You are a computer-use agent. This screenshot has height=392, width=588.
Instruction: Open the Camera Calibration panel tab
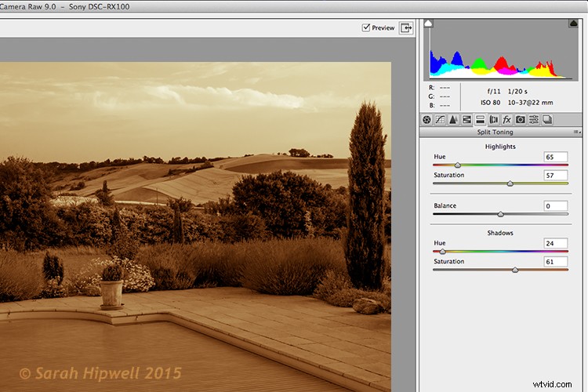click(x=520, y=120)
